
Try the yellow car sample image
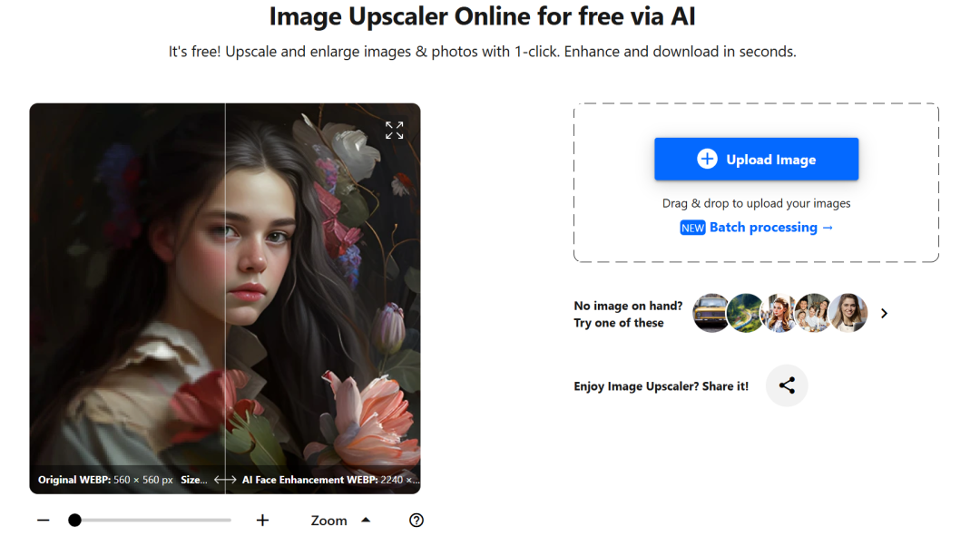710,313
